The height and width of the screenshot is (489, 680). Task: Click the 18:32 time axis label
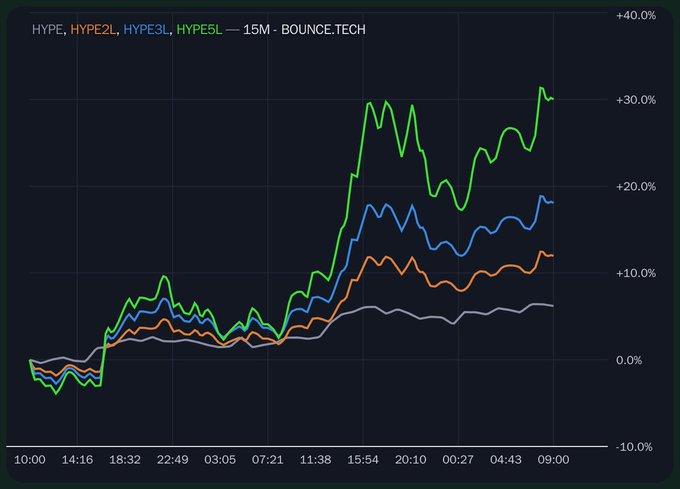pyautogui.click(x=125, y=460)
